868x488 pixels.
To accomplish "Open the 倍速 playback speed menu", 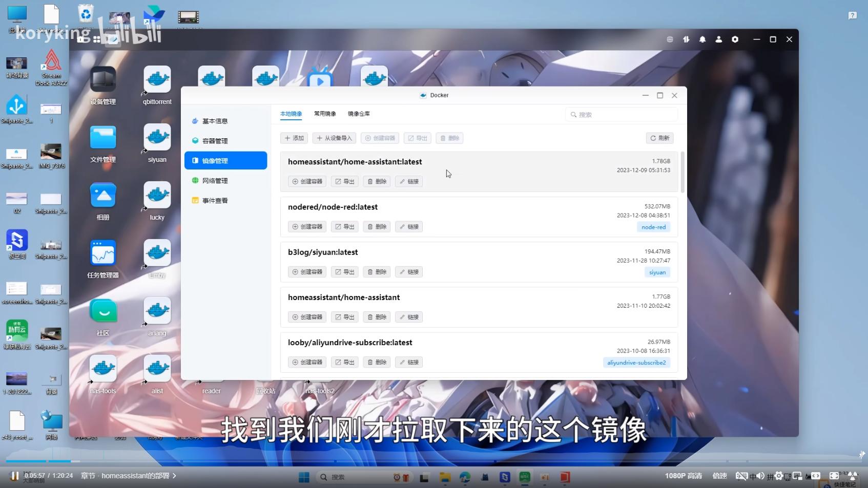I will 720,476.
